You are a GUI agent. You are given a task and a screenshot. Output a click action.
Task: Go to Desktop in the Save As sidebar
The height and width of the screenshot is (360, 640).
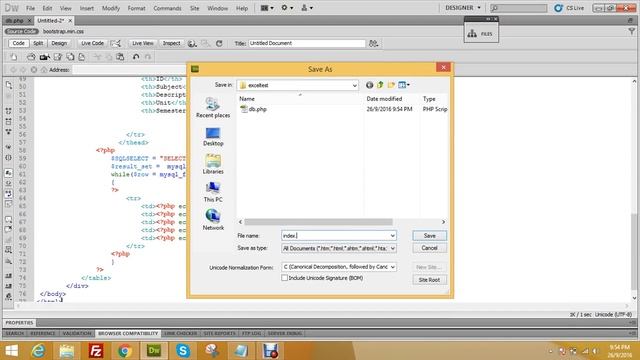(213, 137)
